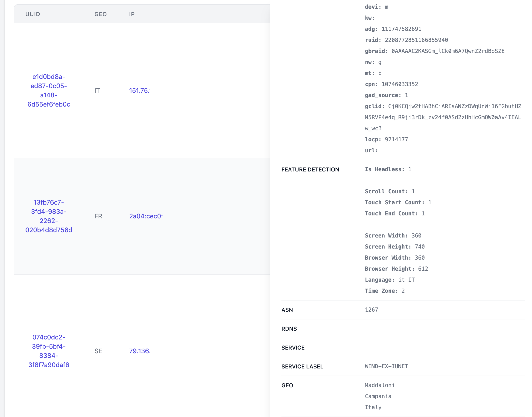Select the ruid value 2208772851166855940
Screen dimensions: 532x417
point(416,40)
